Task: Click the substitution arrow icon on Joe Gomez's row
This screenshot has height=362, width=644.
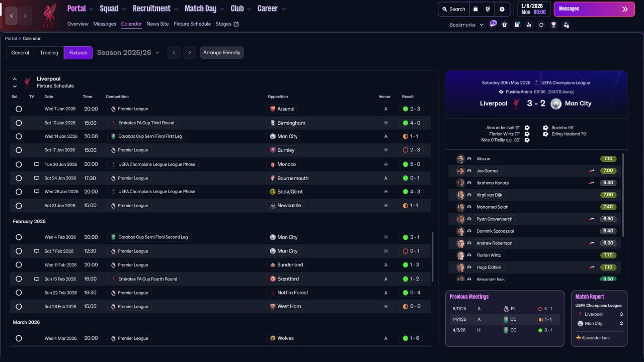Action: (x=592, y=171)
